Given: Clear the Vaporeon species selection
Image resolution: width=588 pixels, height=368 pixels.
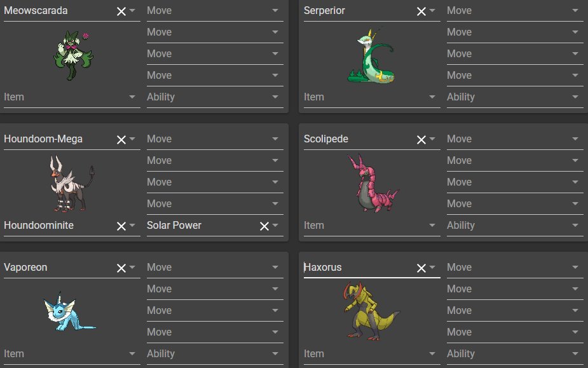Looking at the screenshot, I should tap(121, 268).
